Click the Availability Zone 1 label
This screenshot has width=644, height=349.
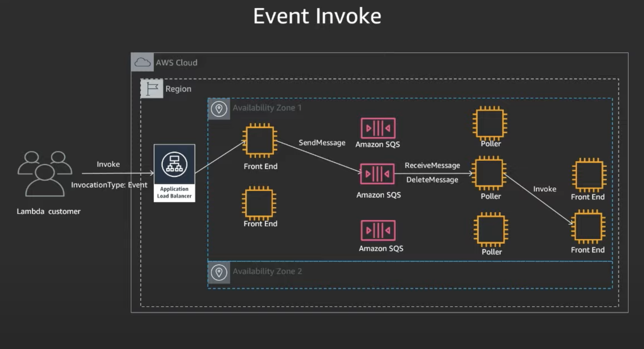pyautogui.click(x=267, y=108)
